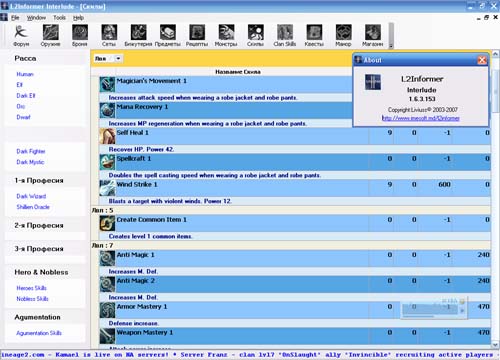The height and width of the screenshot is (360, 500).
Task: Choose the Dark Wizard profession
Action: pyautogui.click(x=31, y=196)
